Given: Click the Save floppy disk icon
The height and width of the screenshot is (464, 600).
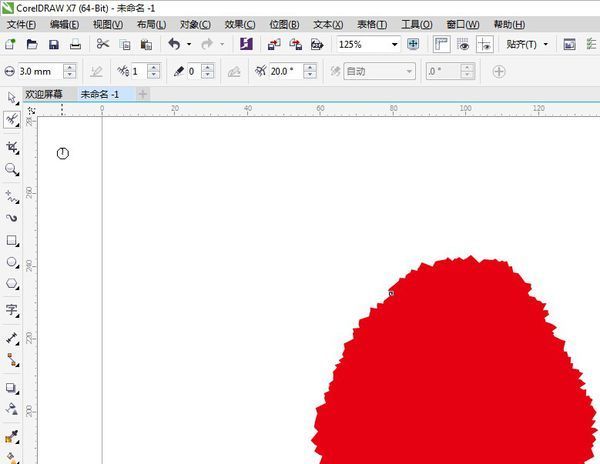Looking at the screenshot, I should click(53, 44).
